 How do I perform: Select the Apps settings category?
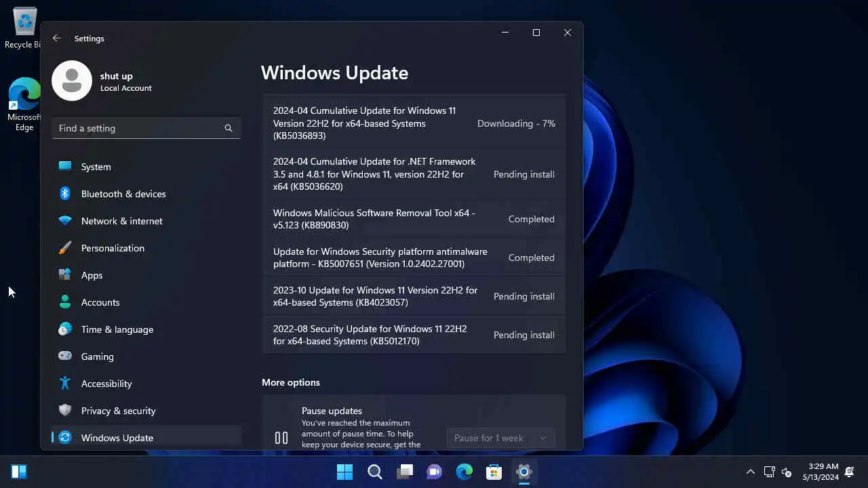click(146, 275)
